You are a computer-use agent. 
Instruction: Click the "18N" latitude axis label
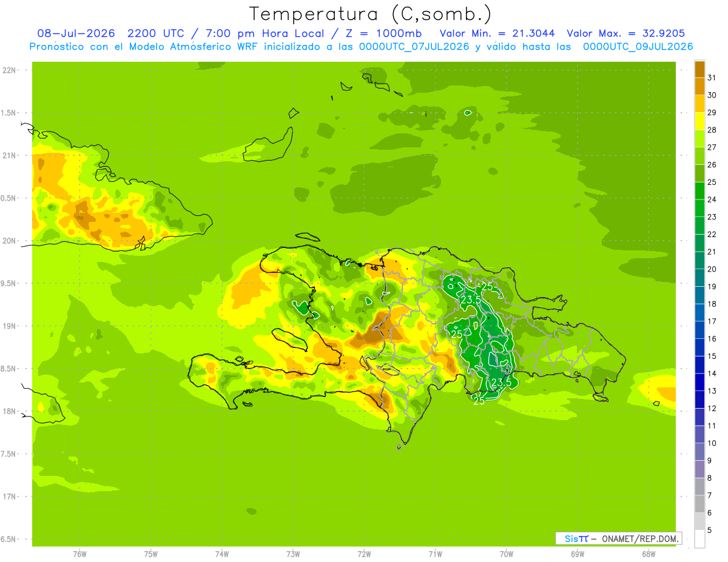coord(10,411)
